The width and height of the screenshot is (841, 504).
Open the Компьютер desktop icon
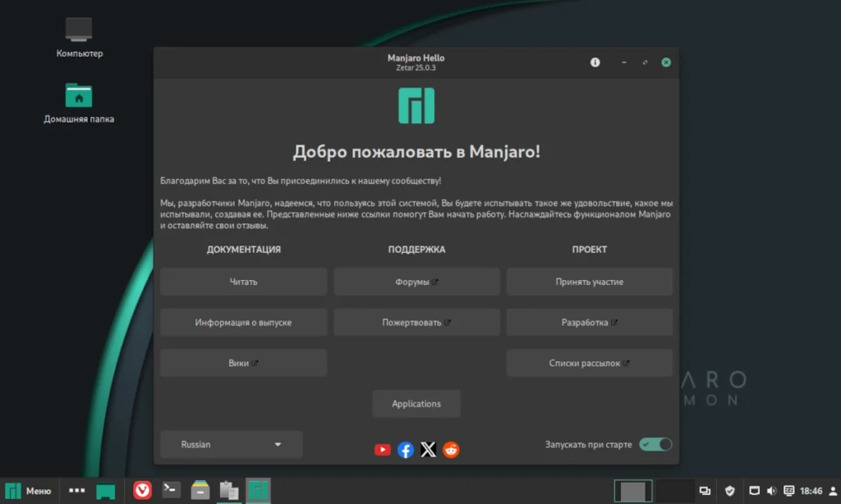point(79,36)
